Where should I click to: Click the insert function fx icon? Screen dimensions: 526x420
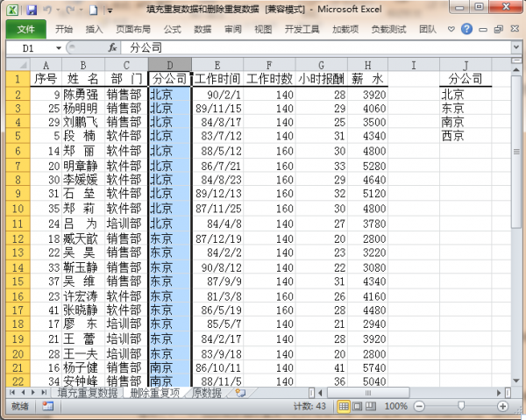112,47
